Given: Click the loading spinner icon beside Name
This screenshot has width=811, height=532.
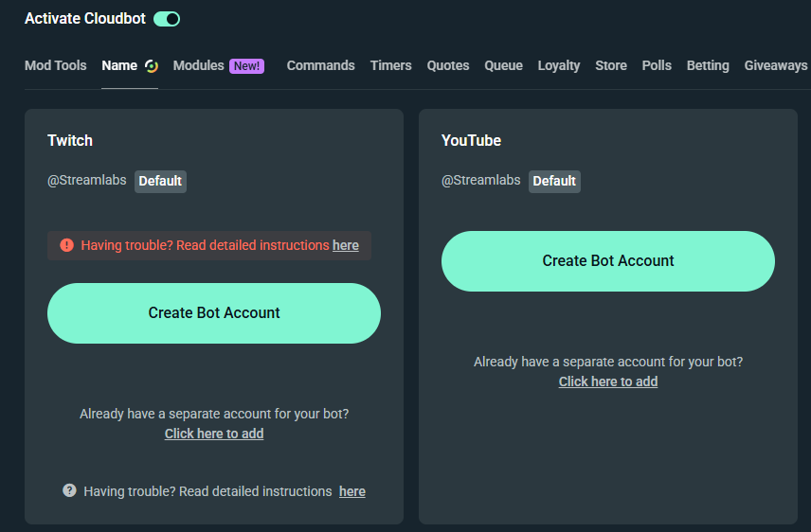Looking at the screenshot, I should pos(151,65).
